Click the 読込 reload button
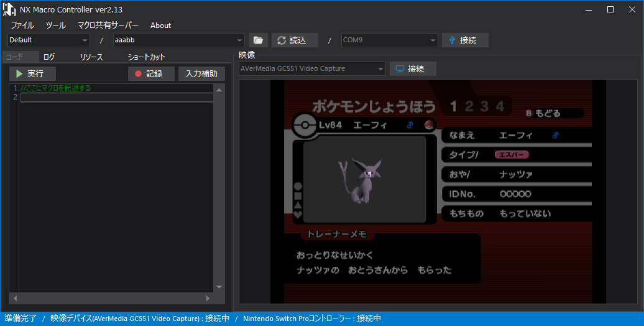This screenshot has width=644, height=326. coord(295,40)
